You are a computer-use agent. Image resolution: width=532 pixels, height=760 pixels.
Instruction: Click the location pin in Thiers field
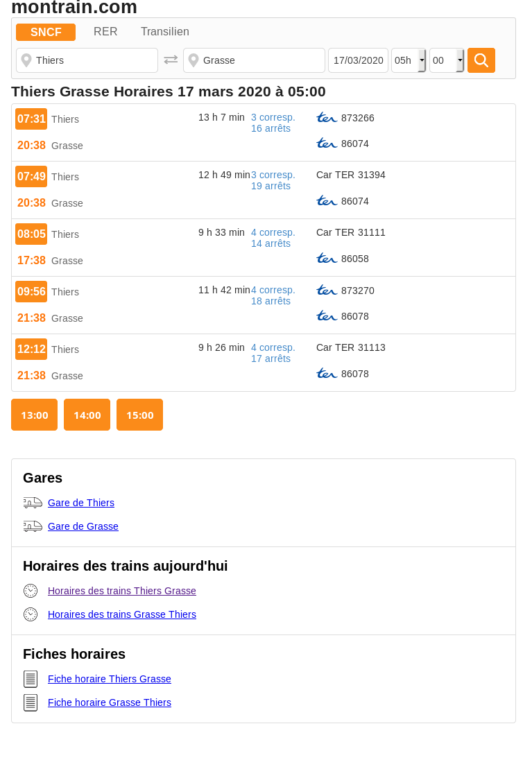coord(26,60)
